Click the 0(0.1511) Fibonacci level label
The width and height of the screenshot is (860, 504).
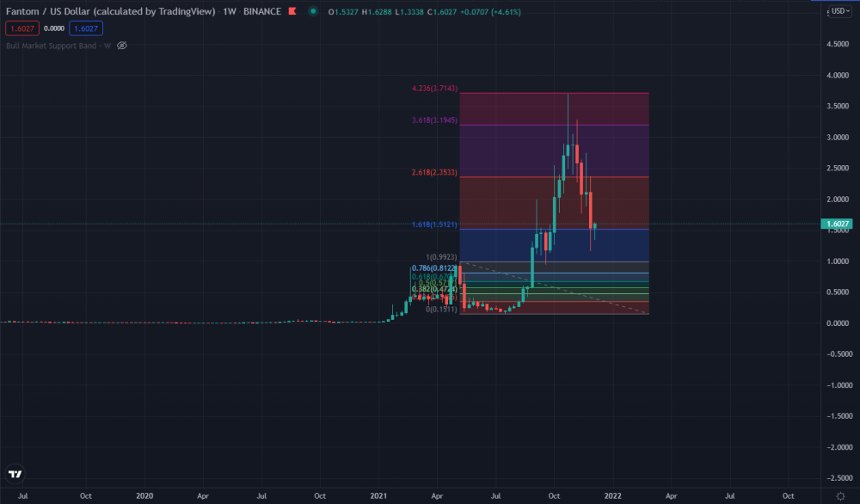(441, 310)
